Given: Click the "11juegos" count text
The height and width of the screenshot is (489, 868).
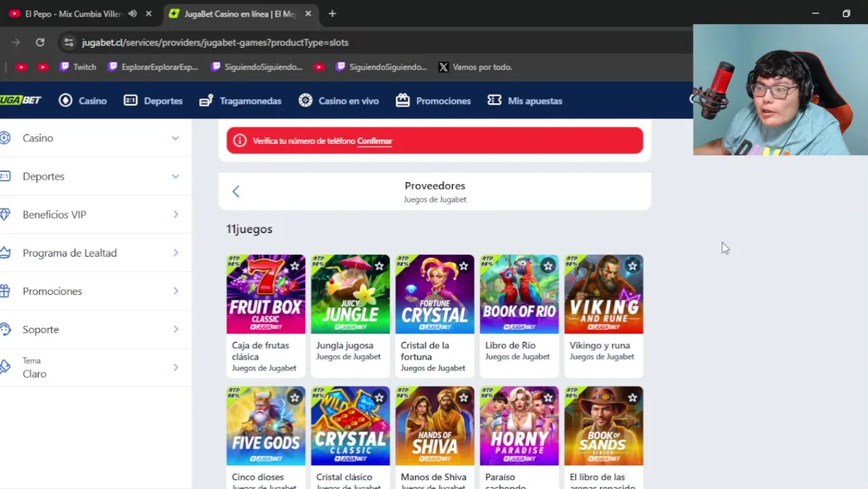Looking at the screenshot, I should click(x=249, y=229).
